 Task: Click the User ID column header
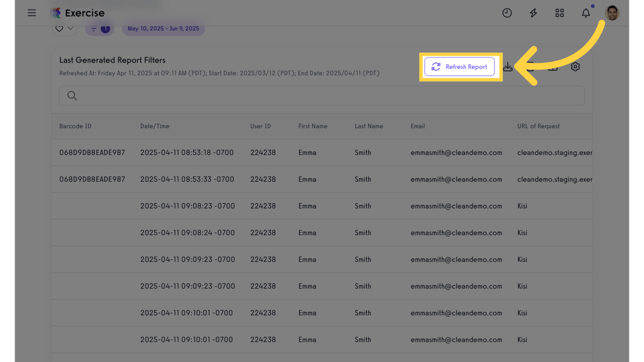(260, 126)
